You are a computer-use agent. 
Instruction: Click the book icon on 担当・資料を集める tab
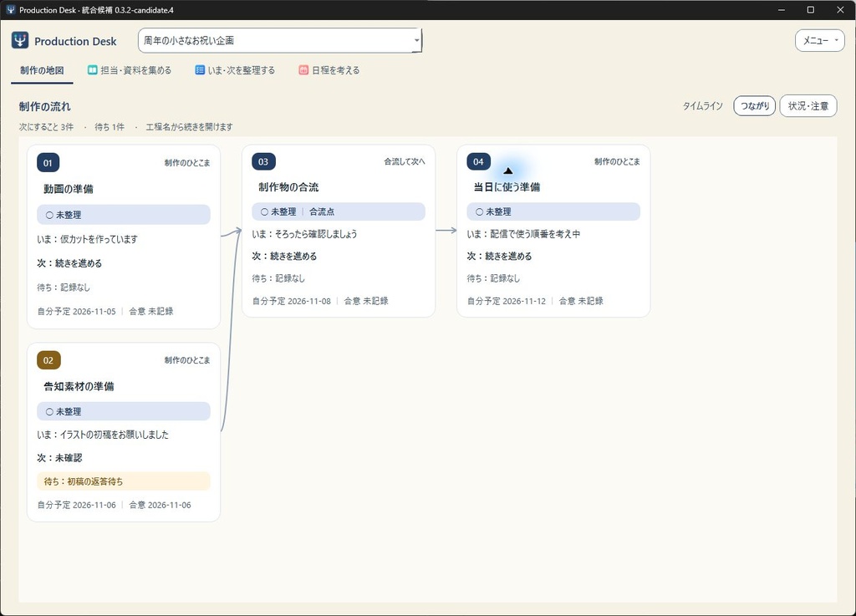tap(93, 70)
